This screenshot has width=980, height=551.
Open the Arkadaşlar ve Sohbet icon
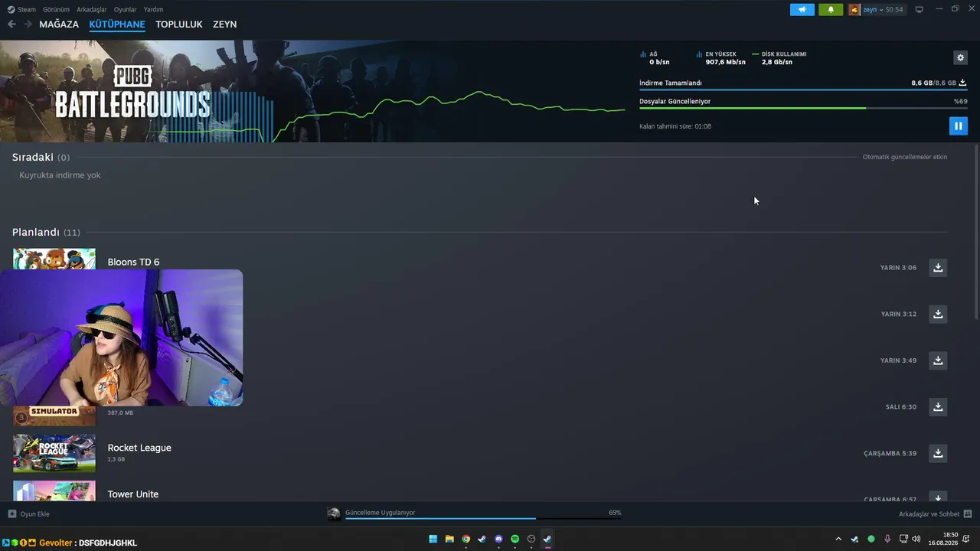[968, 514]
